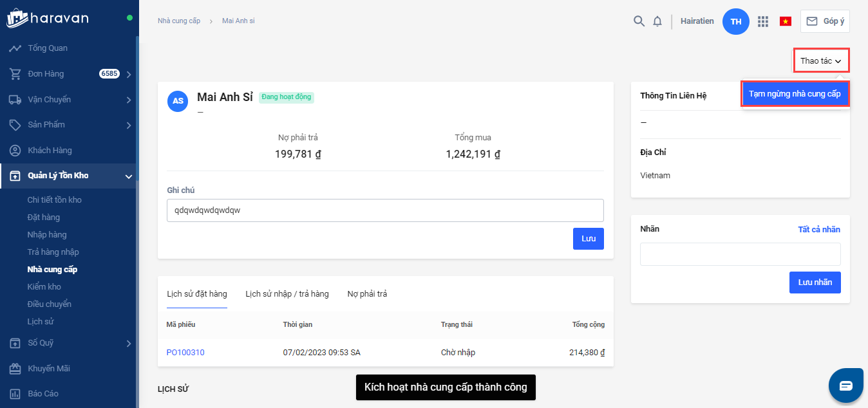The image size is (868, 408).
Task: Switch to Lịch sử nhập / trả hàng tab
Action: (287, 294)
